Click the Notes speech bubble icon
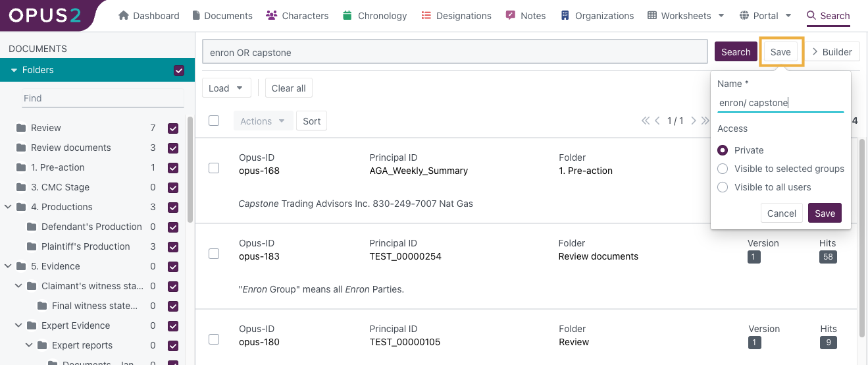This screenshot has width=868, height=365. coord(511,15)
